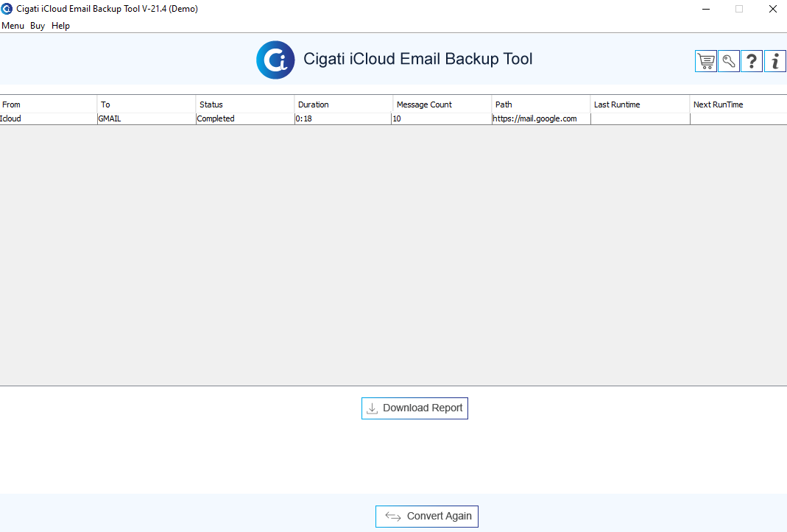Minimize the Cigati window
Image resolution: width=787 pixels, height=532 pixels.
click(x=706, y=9)
